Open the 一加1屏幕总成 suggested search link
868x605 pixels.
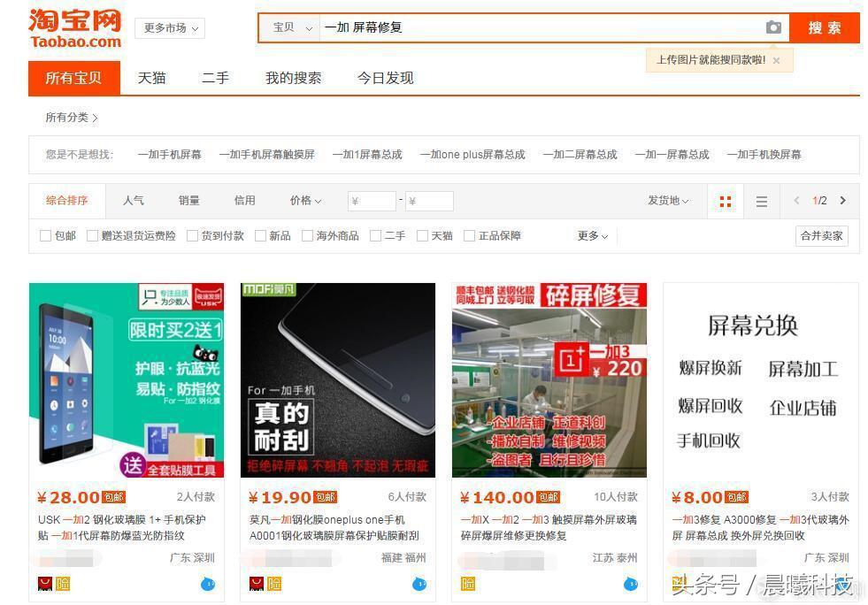(367, 154)
